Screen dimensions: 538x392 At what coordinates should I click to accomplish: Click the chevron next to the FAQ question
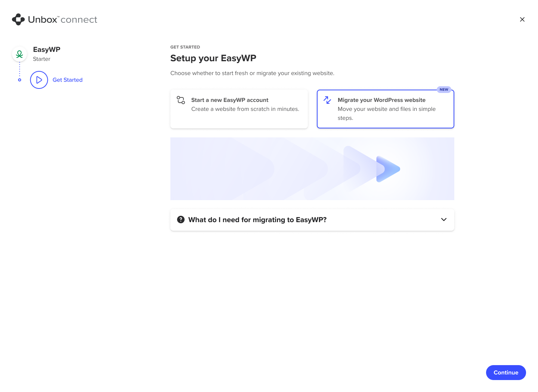point(444,220)
